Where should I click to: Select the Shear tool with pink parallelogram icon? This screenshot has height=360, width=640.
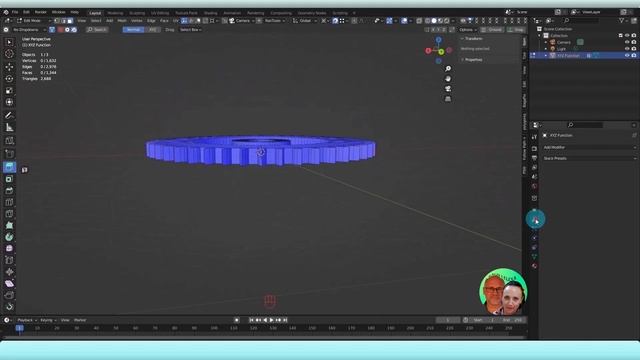click(9, 284)
